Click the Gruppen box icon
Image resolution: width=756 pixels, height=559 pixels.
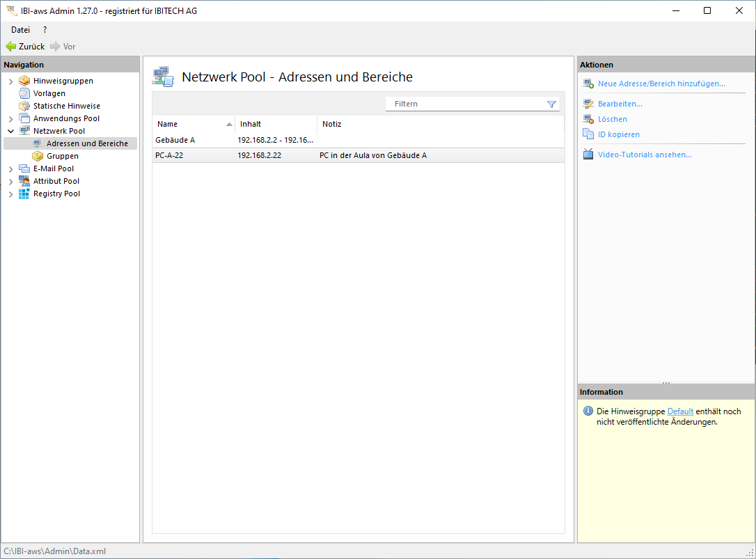tap(38, 156)
